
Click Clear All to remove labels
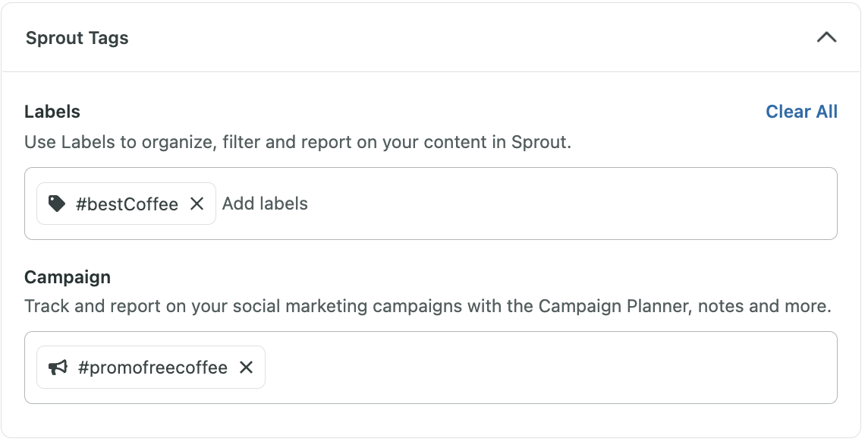[801, 111]
